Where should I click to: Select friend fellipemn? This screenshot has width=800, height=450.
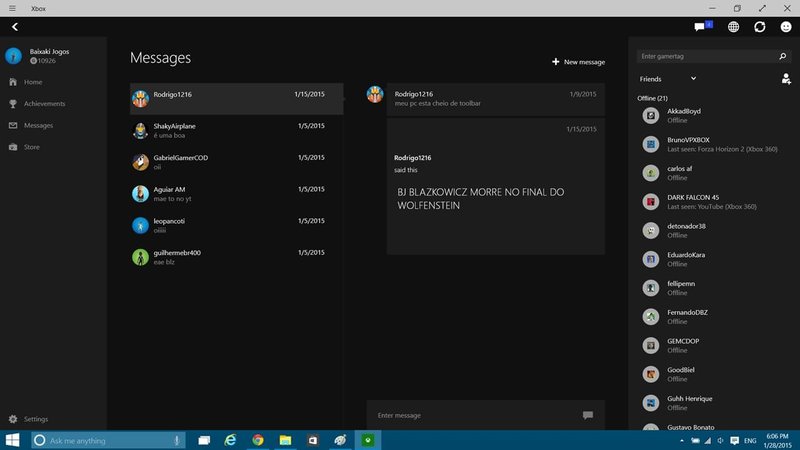[x=713, y=288]
